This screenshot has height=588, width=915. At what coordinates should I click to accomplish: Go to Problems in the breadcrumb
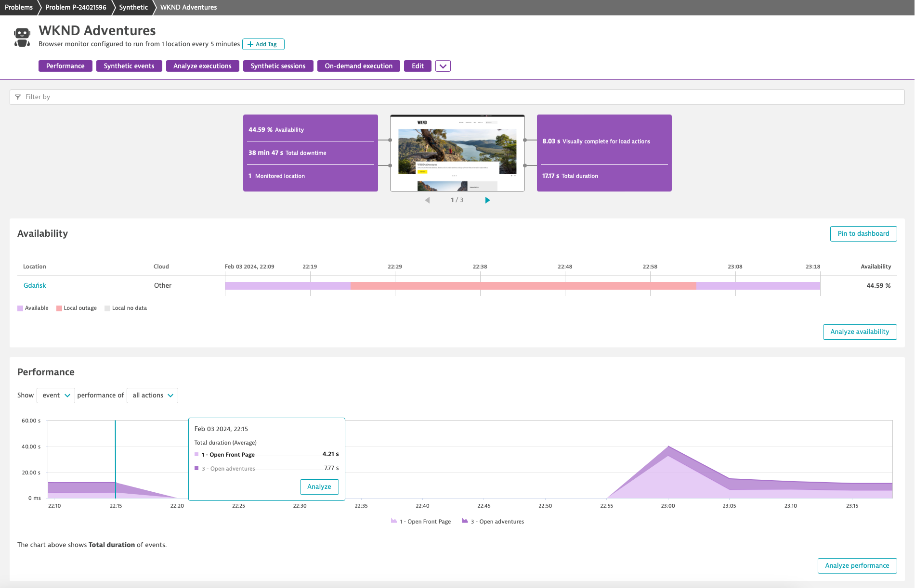coord(19,7)
